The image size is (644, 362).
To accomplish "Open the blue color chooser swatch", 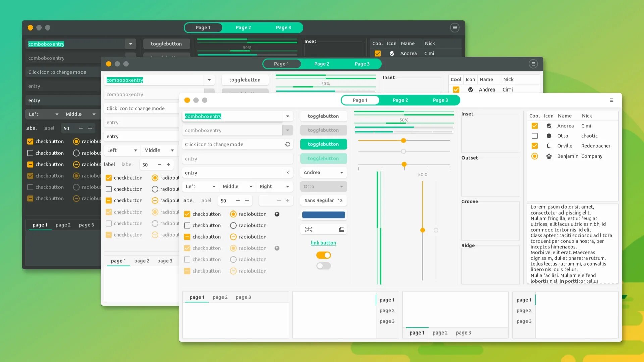I will point(323,215).
